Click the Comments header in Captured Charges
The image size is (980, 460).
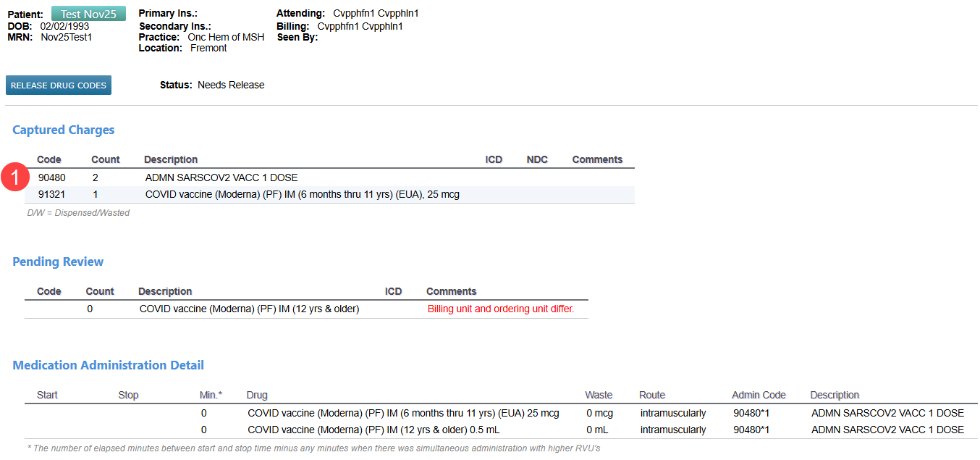coord(597,160)
